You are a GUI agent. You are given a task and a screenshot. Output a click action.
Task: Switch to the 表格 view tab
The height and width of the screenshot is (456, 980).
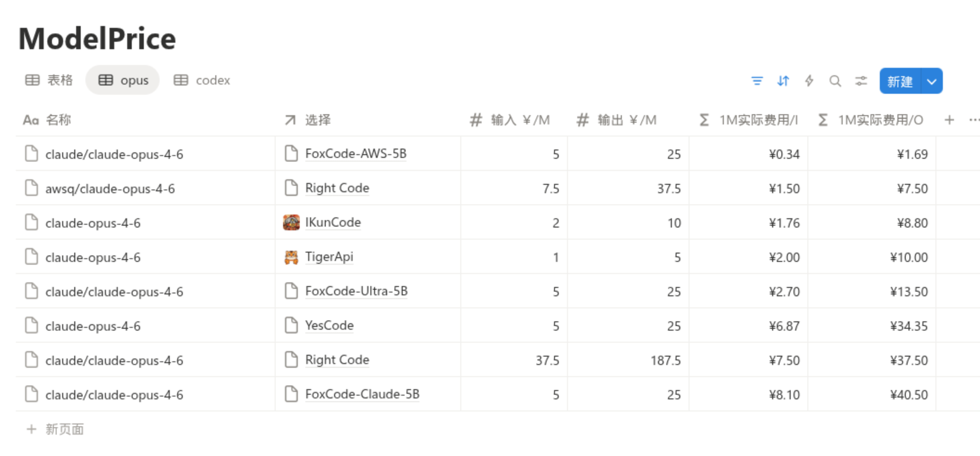tap(49, 80)
